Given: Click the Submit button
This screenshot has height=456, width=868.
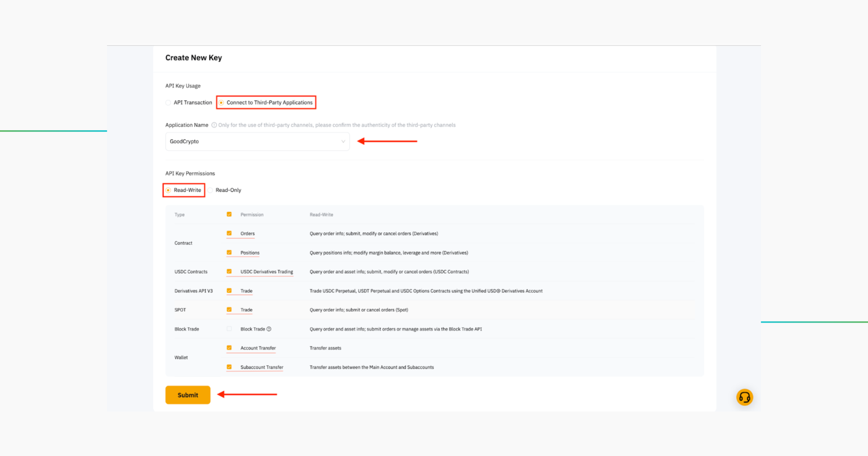Looking at the screenshot, I should point(188,395).
